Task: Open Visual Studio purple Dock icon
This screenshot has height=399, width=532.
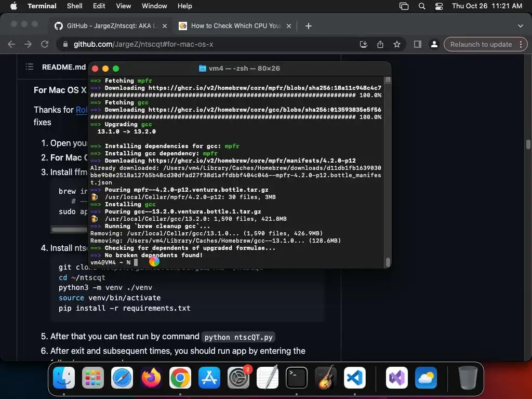Action: click(396, 378)
